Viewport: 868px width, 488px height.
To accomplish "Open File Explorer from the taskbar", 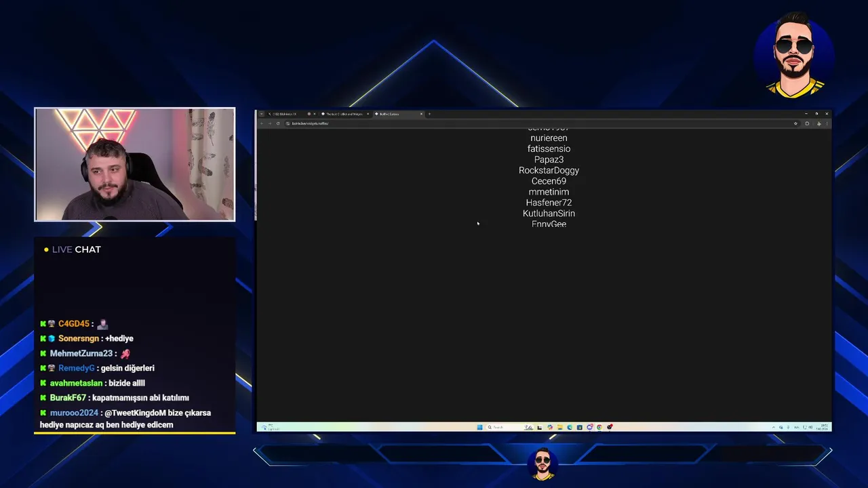I will click(x=560, y=427).
